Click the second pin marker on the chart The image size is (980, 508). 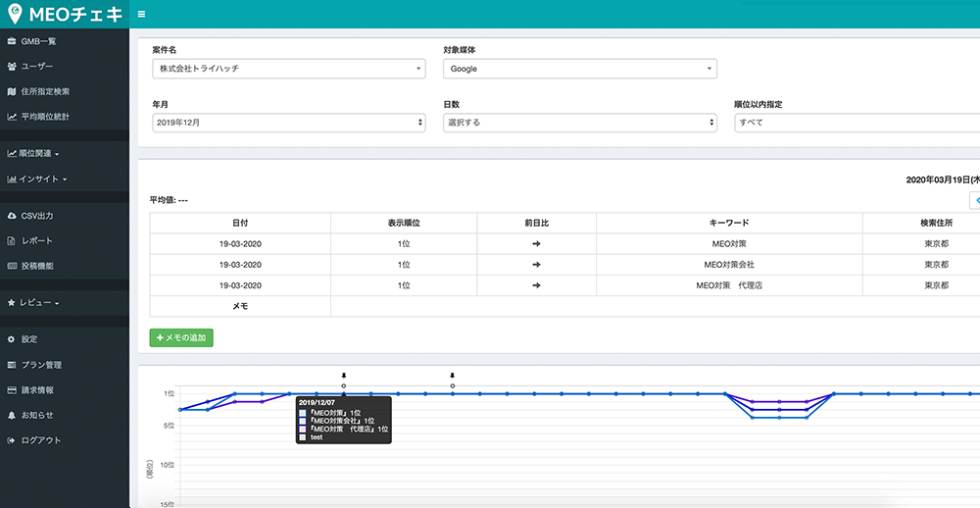click(453, 376)
